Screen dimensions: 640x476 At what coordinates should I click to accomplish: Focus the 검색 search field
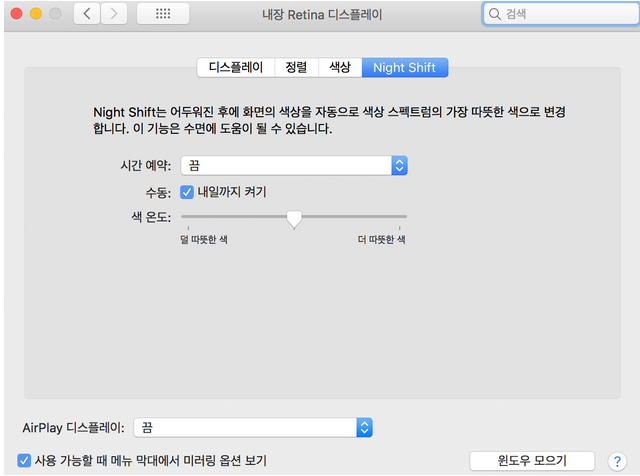pos(561,14)
